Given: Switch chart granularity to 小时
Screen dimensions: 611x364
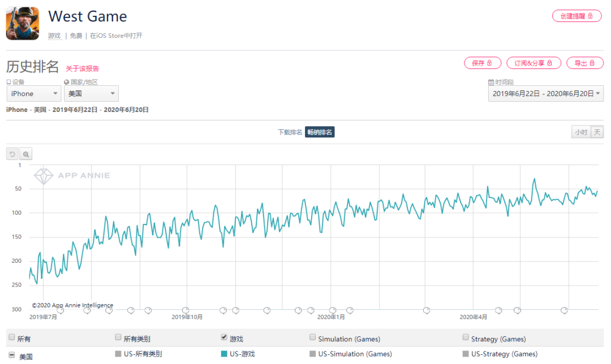Looking at the screenshot, I should tap(580, 132).
